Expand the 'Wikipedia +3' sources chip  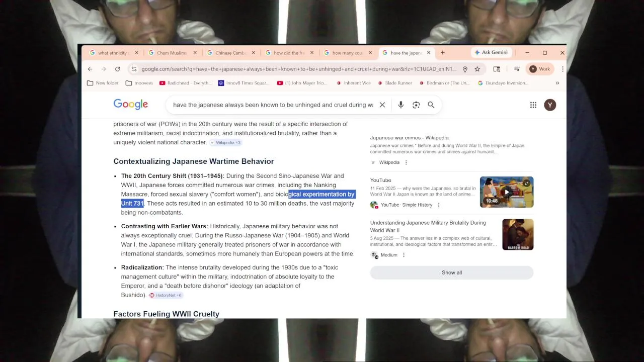pos(225,143)
